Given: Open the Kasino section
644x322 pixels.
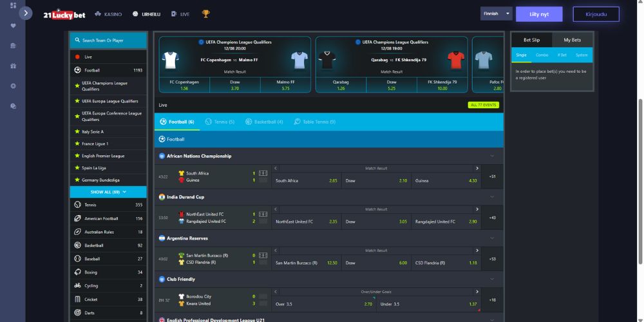Looking at the screenshot, I should coord(108,14).
